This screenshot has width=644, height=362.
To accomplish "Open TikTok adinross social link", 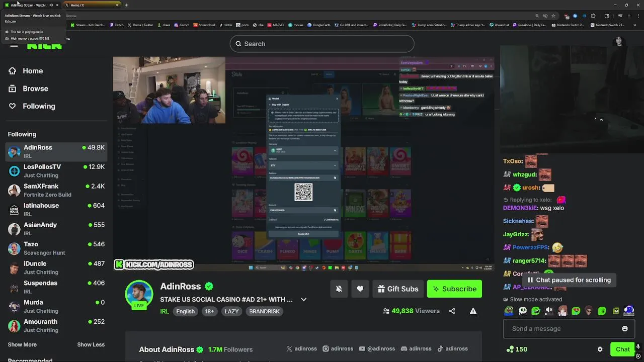I will coord(452,348).
